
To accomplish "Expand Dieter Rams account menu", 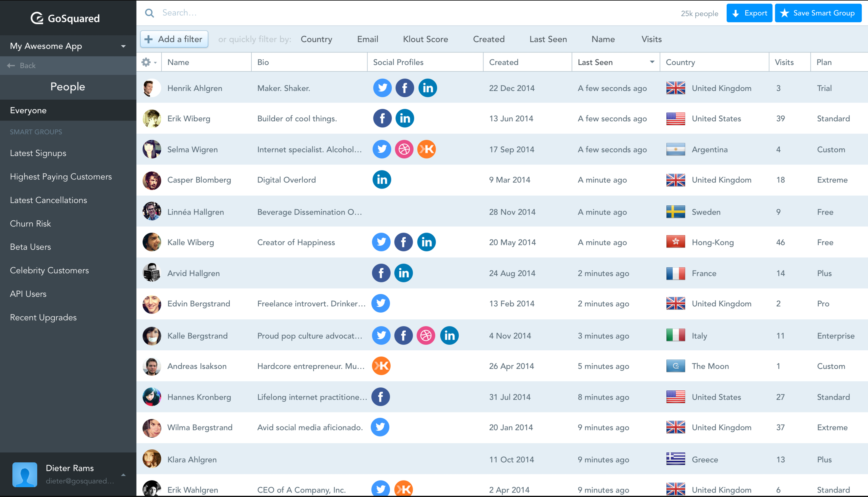I will click(124, 475).
